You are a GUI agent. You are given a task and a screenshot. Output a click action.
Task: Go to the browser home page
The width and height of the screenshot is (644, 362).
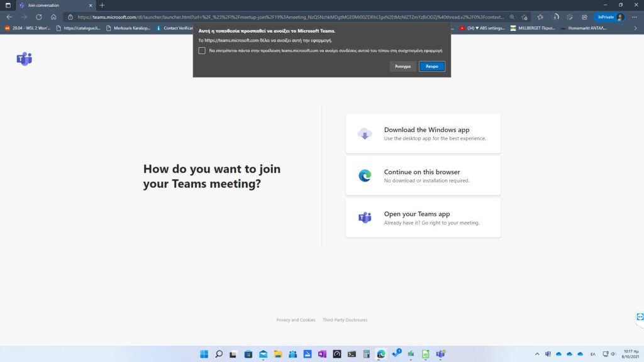click(53, 17)
